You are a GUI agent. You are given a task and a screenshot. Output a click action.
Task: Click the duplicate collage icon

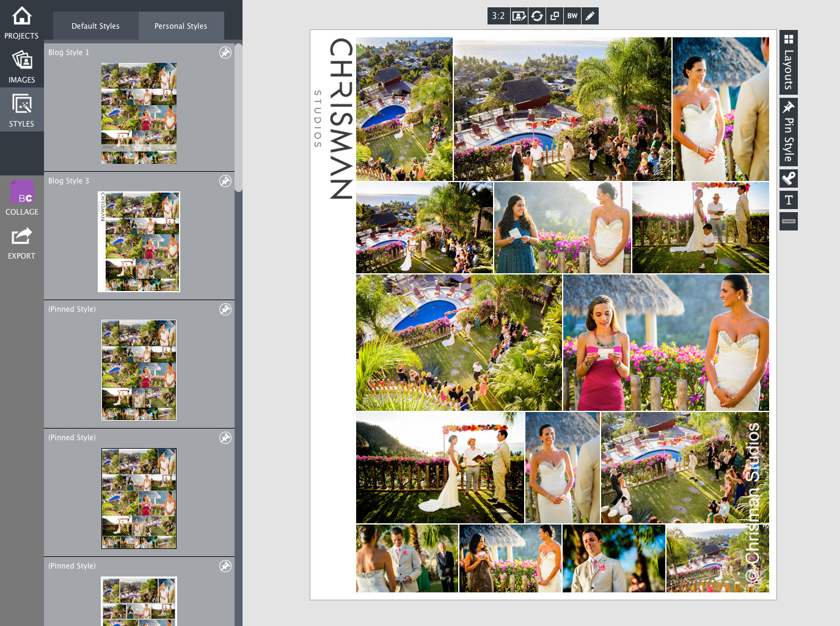coord(555,16)
